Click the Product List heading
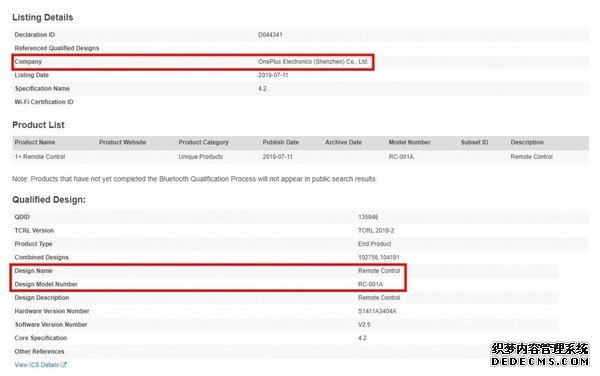The width and height of the screenshot is (600, 376). click(38, 125)
